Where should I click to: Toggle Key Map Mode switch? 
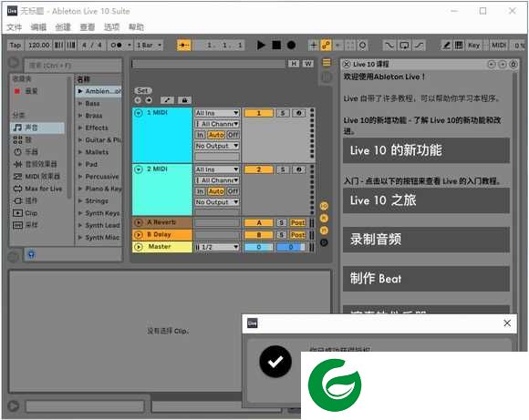click(x=474, y=45)
